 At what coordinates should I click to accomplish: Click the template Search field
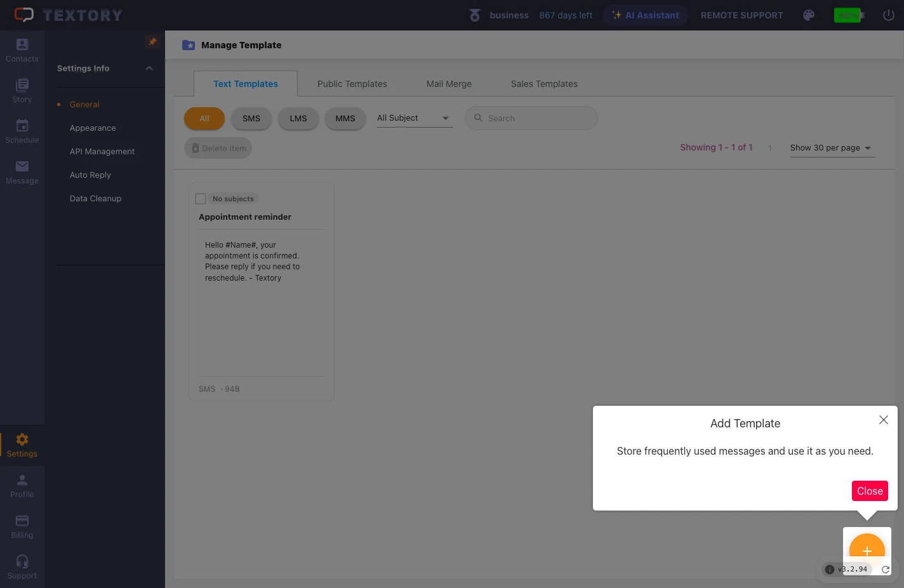pos(531,118)
